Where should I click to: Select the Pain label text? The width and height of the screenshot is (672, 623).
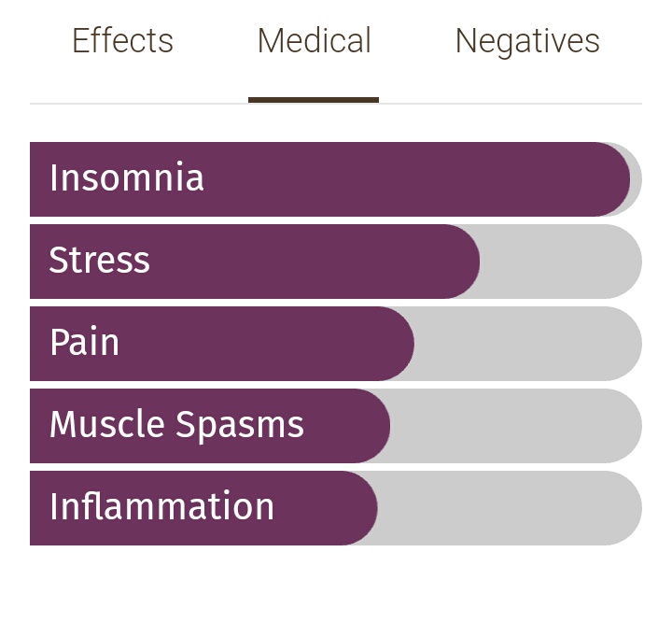tap(84, 342)
